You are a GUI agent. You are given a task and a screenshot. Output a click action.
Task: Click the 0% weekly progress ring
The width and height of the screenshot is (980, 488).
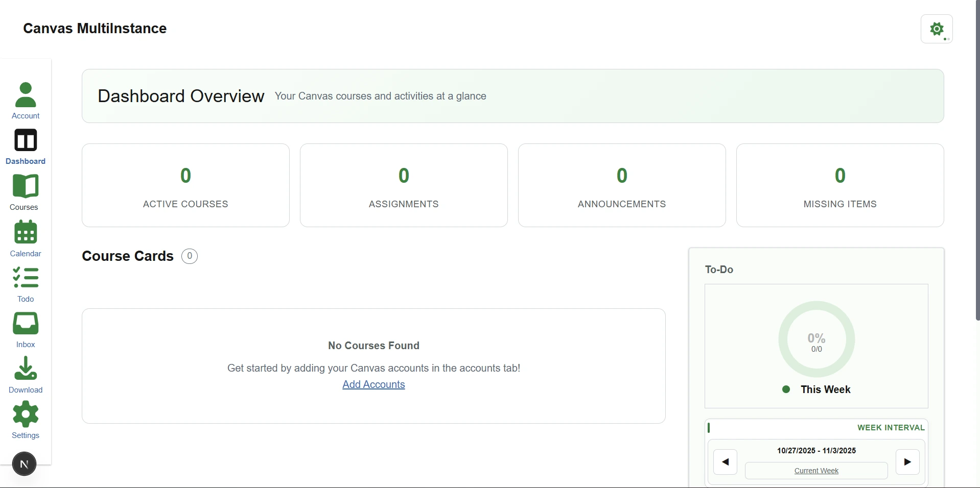coord(816,339)
